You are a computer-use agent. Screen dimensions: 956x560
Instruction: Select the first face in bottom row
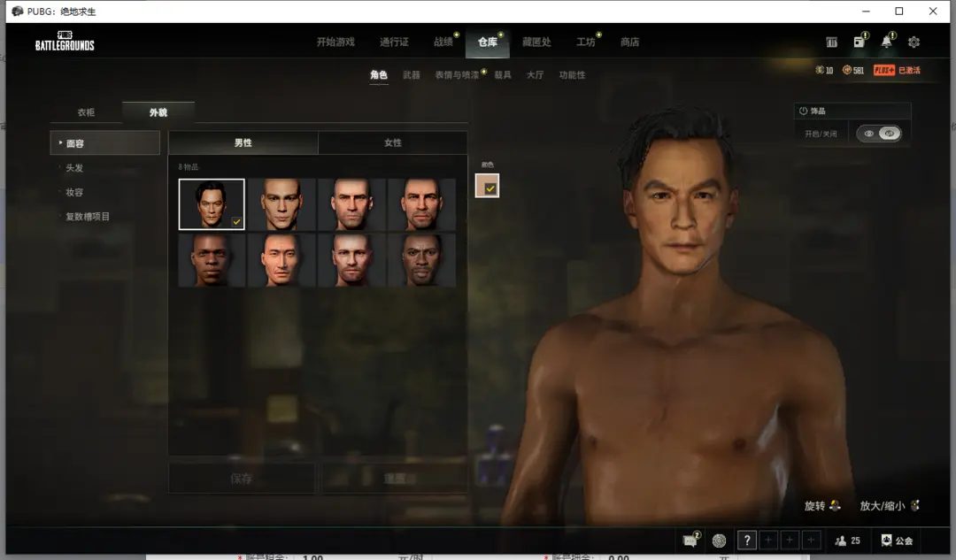(212, 260)
